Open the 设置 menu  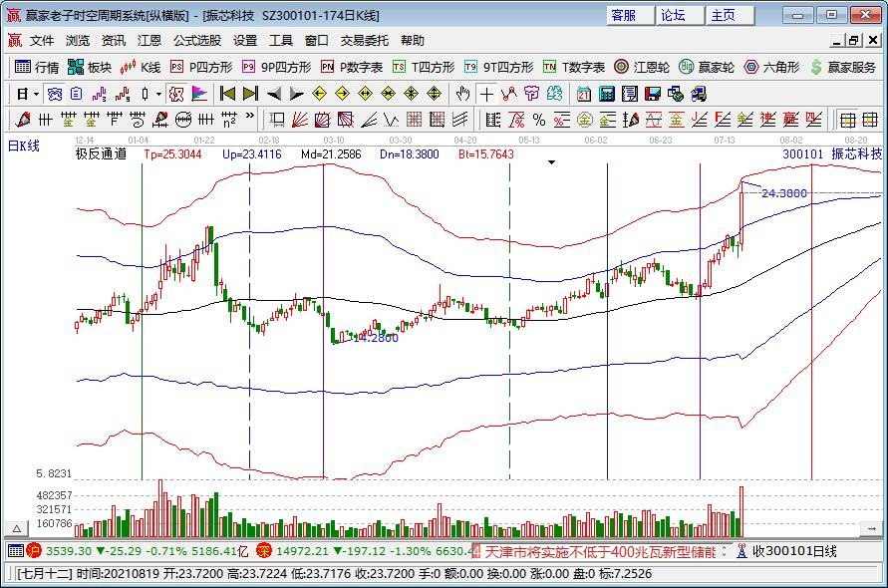coord(245,41)
